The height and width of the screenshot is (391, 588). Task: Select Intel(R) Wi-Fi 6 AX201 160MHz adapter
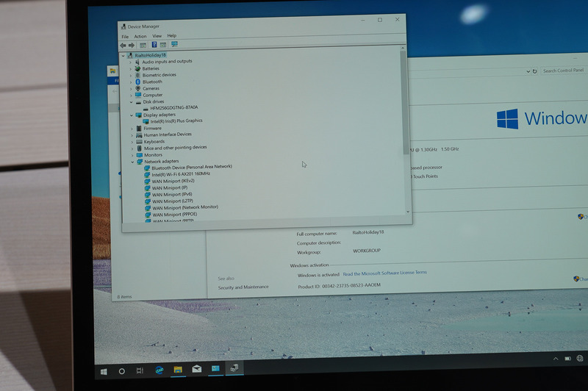(x=180, y=174)
